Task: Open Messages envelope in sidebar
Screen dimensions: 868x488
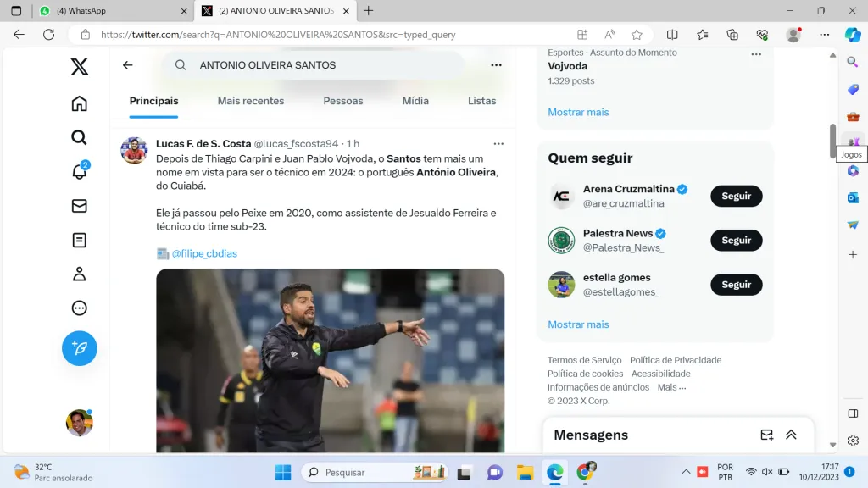Action: pyautogui.click(x=79, y=206)
